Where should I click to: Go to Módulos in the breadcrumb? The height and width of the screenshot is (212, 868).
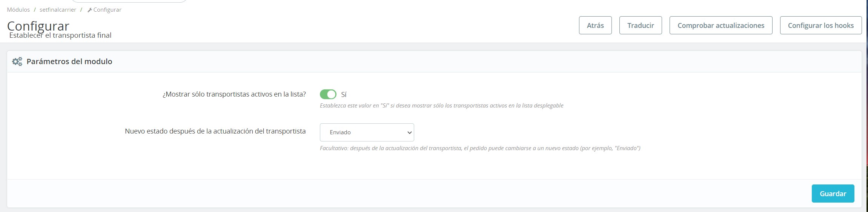[18, 10]
